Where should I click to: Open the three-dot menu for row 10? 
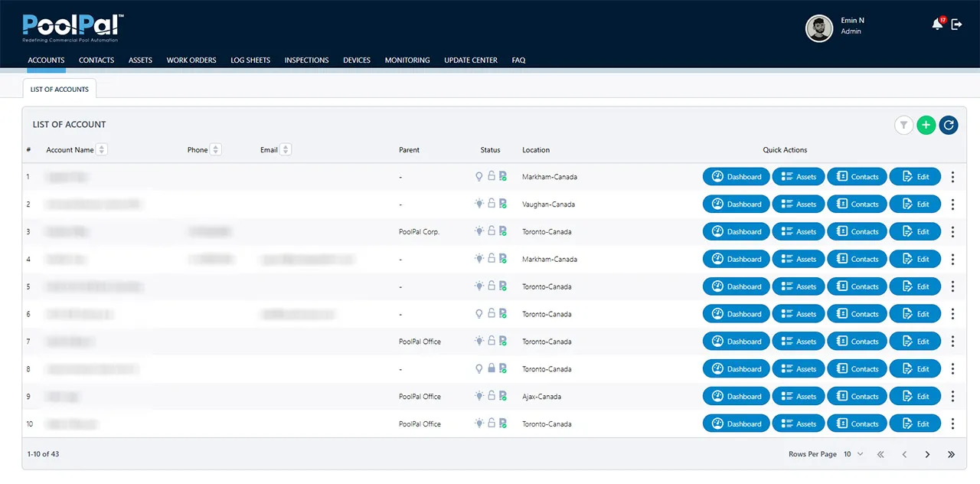[x=952, y=424]
